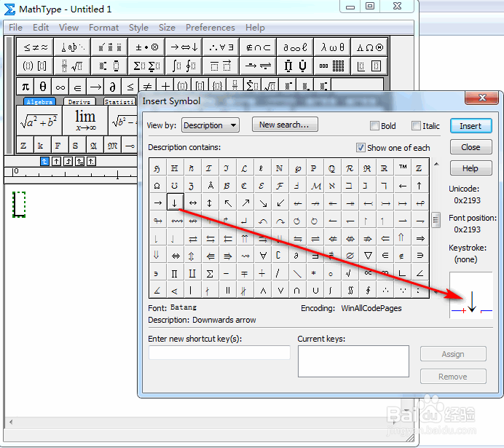The height and width of the screenshot is (448, 504).
Task: Click the Enter new shortcut key(s) field
Action: point(219,353)
